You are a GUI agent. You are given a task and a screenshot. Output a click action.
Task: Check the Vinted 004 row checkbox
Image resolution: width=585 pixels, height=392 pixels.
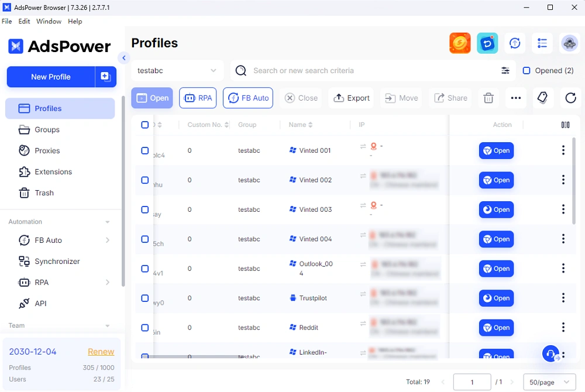pos(144,239)
